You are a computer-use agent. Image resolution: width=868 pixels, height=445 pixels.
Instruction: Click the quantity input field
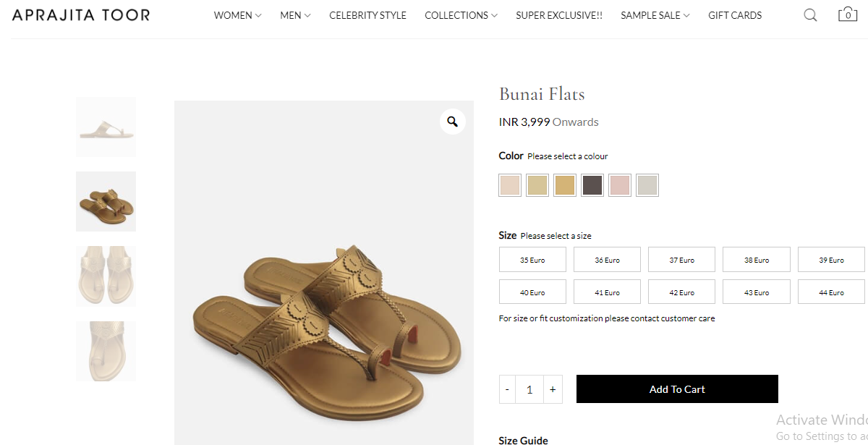tap(529, 389)
